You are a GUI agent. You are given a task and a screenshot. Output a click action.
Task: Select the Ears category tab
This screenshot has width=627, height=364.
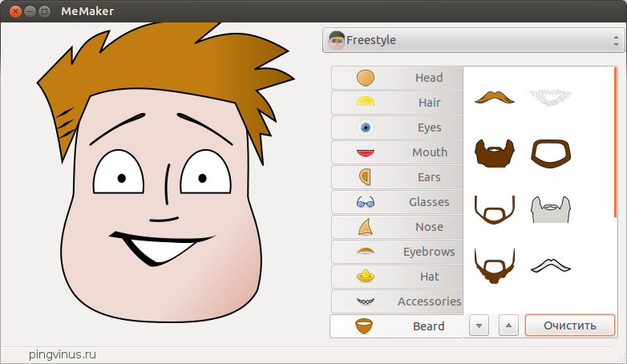pyautogui.click(x=397, y=177)
